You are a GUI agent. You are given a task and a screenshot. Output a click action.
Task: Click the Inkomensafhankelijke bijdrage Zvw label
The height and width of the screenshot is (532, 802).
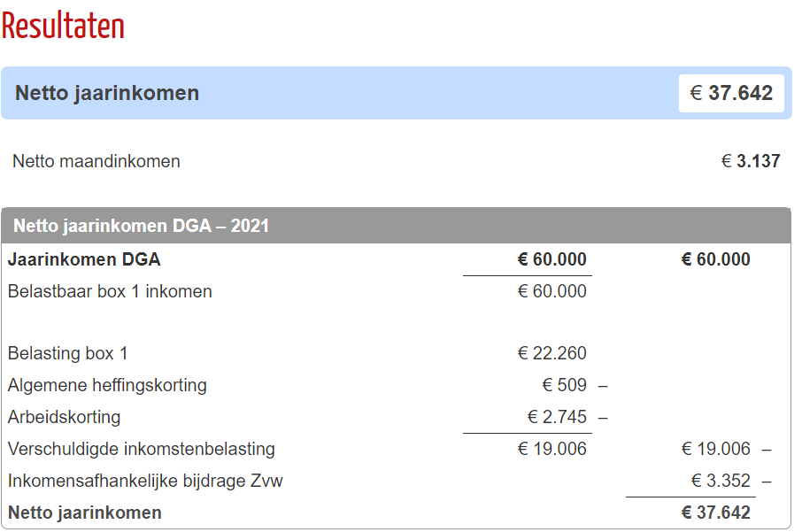click(x=145, y=481)
